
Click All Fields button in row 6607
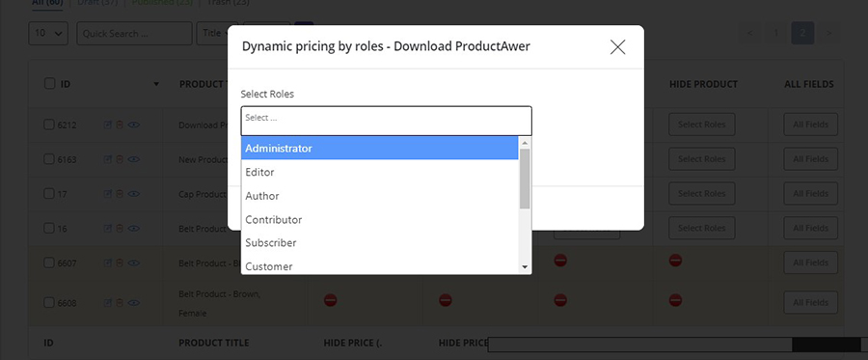coord(810,263)
